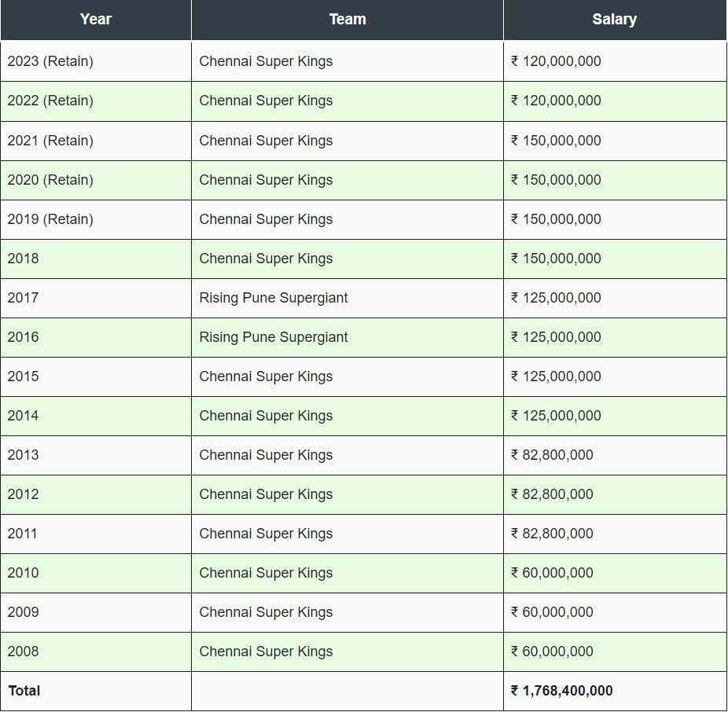Select the 2018 salary ₹ 150,000,000
The image size is (728, 712).
556,259
